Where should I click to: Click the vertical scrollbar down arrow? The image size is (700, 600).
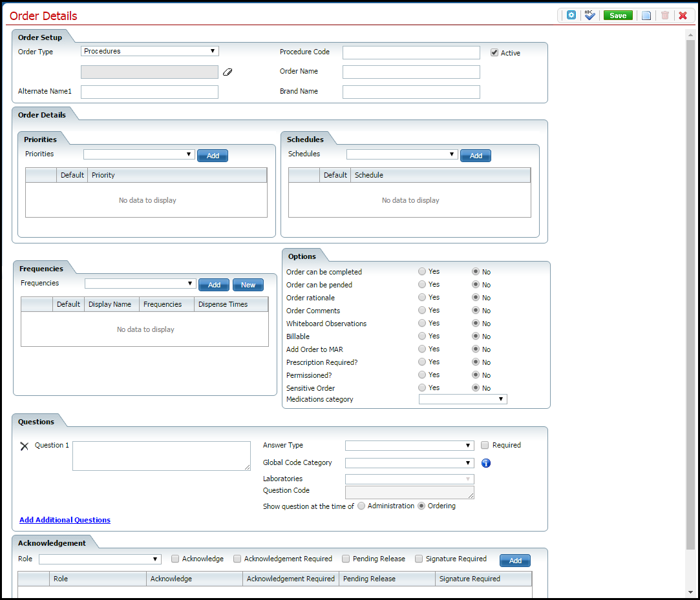click(690, 592)
